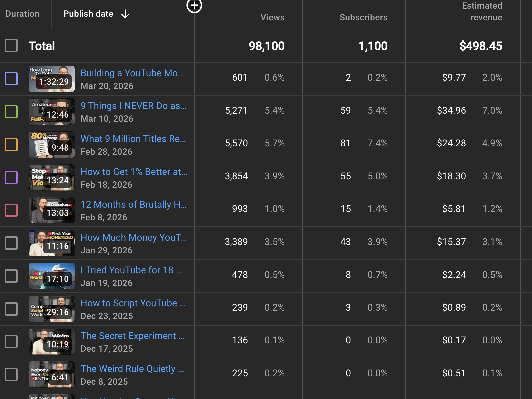Enable the pink checkbox for '12 Months of Brutally H...'
532x399 pixels.
(11, 210)
